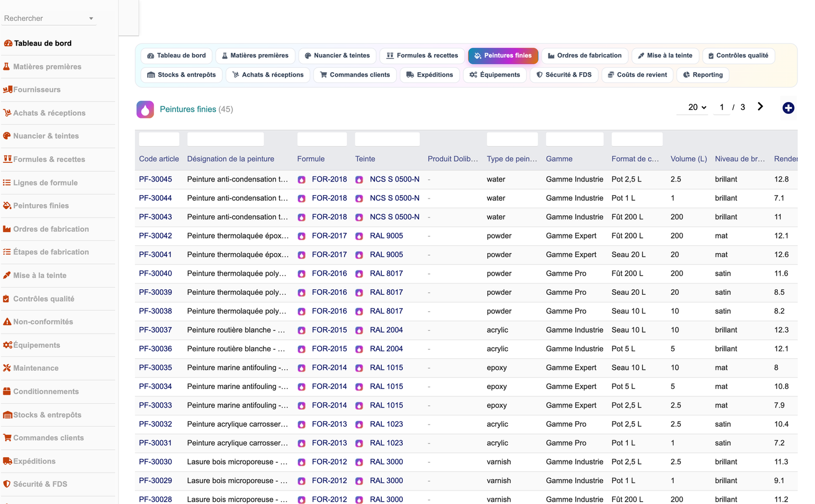Open Maintenance tools icon in sidebar
815x504 pixels.
pyautogui.click(x=7, y=368)
